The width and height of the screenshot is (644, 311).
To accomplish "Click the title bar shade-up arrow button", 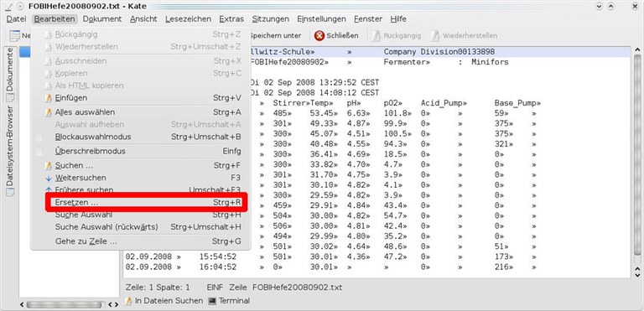I will coord(611,6).
